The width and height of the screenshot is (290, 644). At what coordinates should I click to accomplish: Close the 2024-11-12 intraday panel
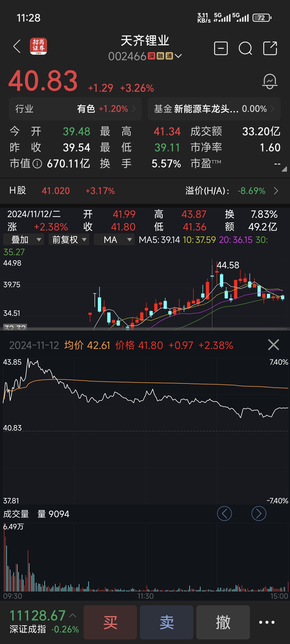[x=273, y=345]
